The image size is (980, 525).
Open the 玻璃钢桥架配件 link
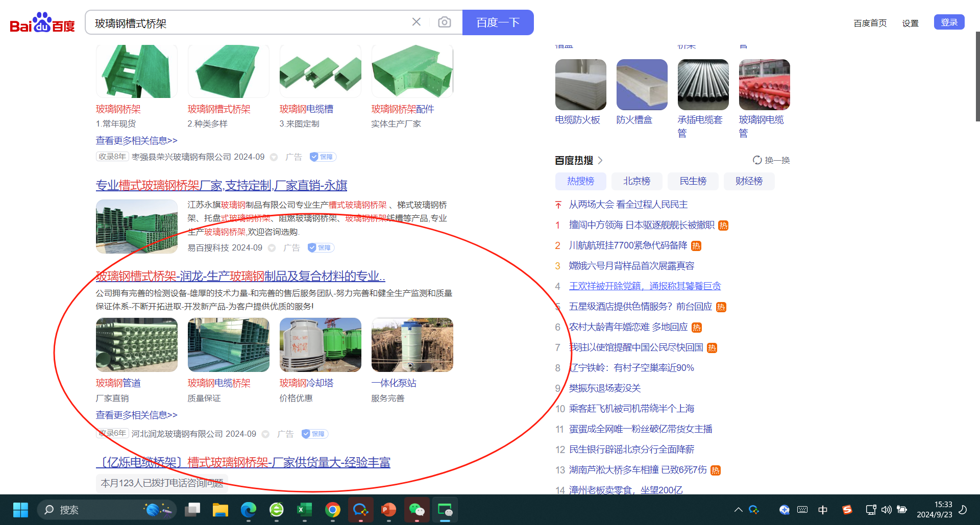[x=403, y=109]
